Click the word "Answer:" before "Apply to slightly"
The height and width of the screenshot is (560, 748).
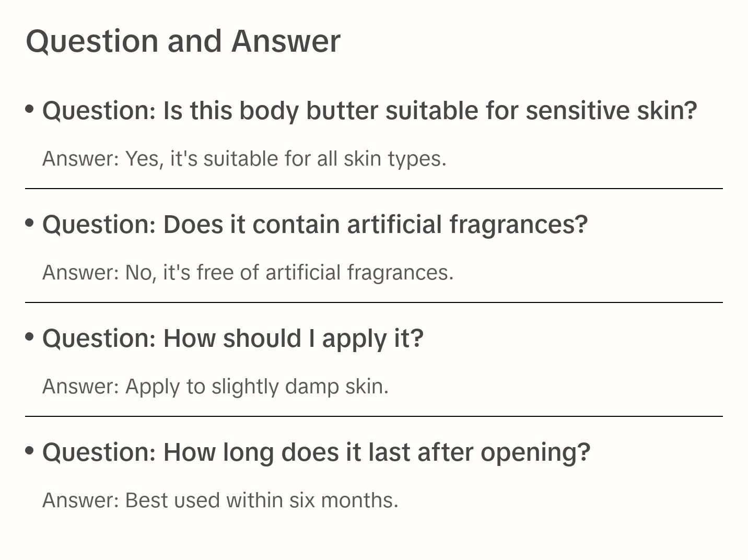click(x=81, y=387)
